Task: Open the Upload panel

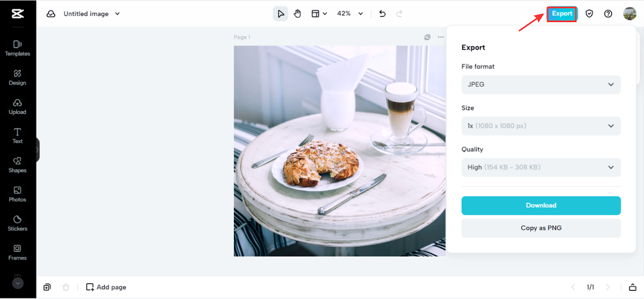Action: 18,107
